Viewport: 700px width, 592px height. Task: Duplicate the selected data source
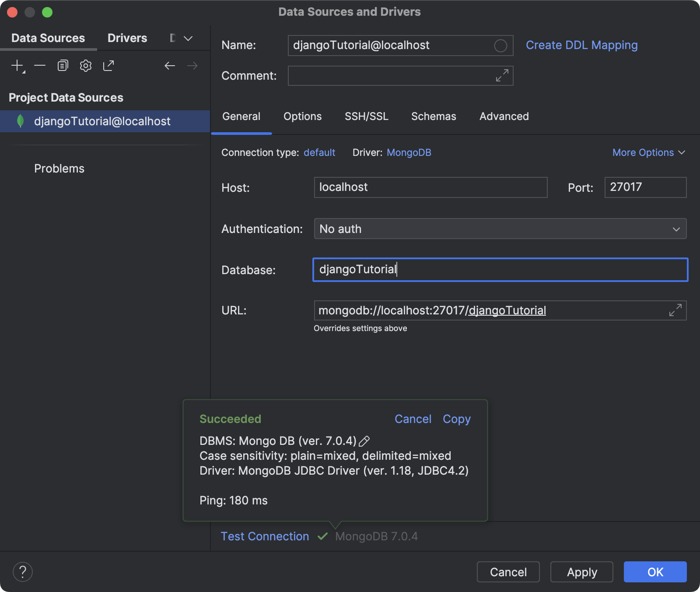point(63,66)
